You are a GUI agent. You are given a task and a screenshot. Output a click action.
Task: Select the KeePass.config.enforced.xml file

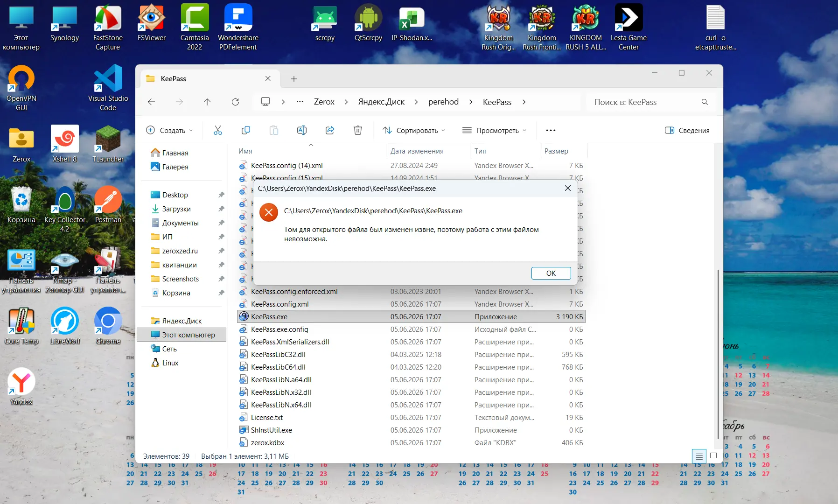[x=411, y=291]
